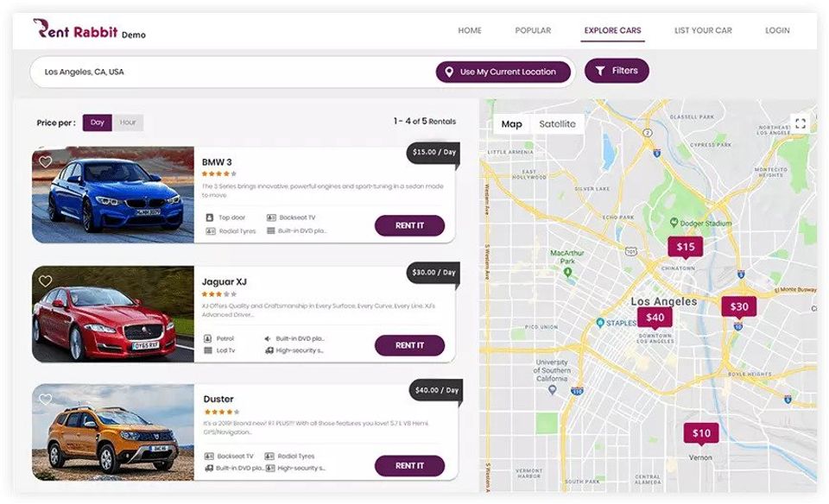829x504 pixels.
Task: Switch price display to Hour
Action: (x=128, y=123)
